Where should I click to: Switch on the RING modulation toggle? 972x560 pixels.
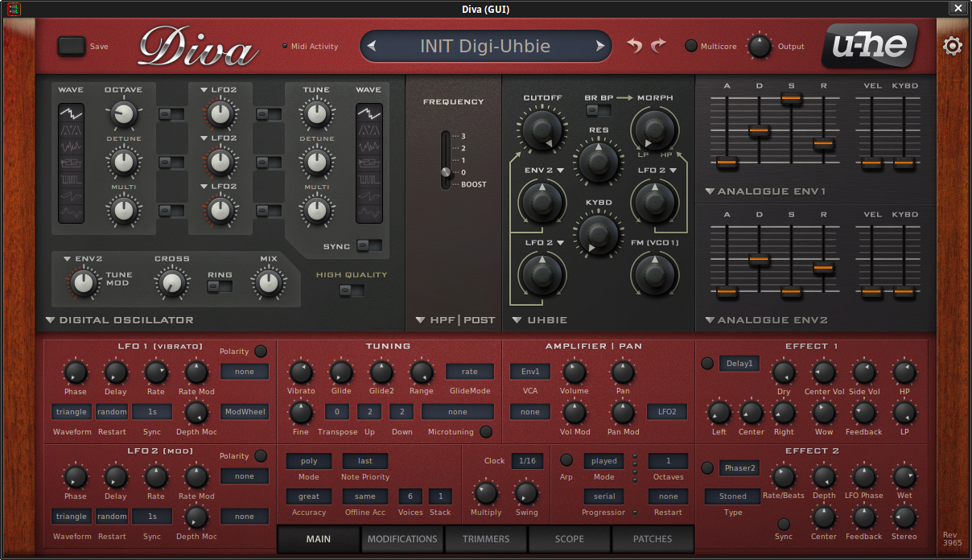pyautogui.click(x=220, y=286)
